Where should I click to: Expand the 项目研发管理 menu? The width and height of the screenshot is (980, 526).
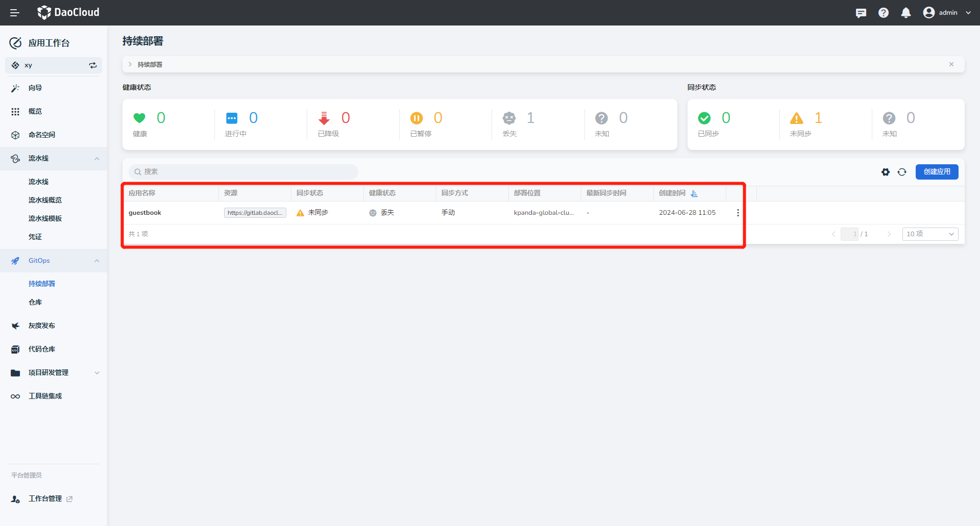pyautogui.click(x=97, y=373)
